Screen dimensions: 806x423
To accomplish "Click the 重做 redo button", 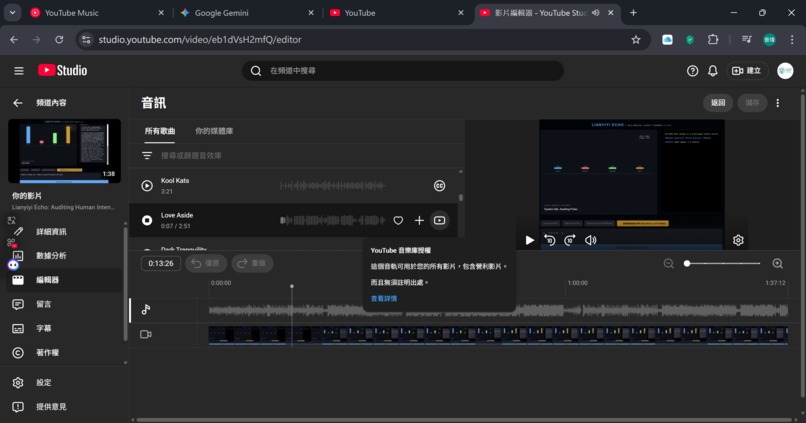I will 252,264.
